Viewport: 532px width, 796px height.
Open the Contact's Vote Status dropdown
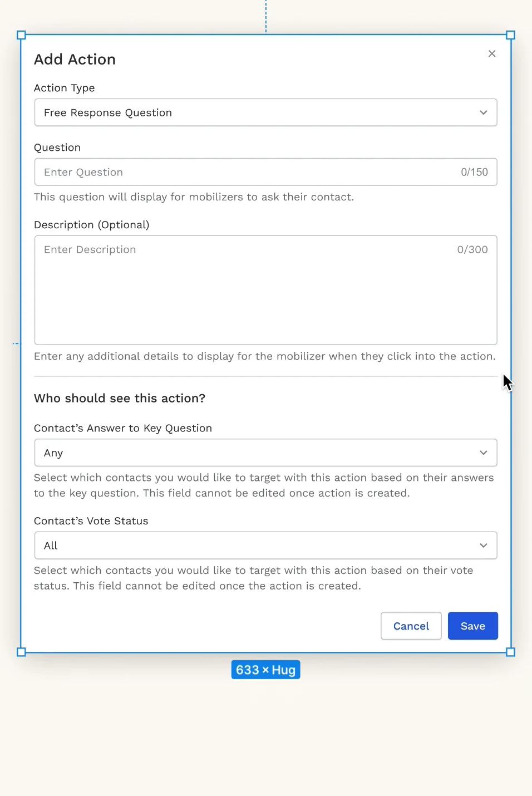(265, 546)
